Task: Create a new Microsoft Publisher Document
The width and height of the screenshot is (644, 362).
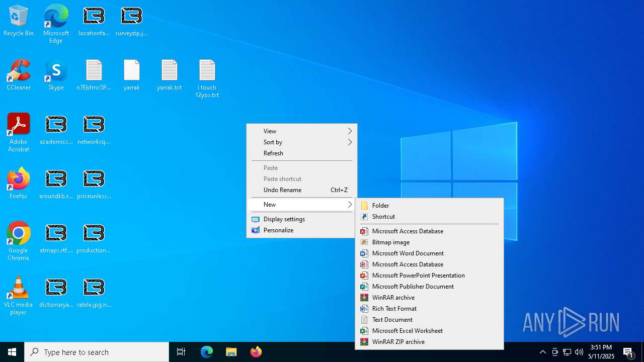Action: (429, 287)
